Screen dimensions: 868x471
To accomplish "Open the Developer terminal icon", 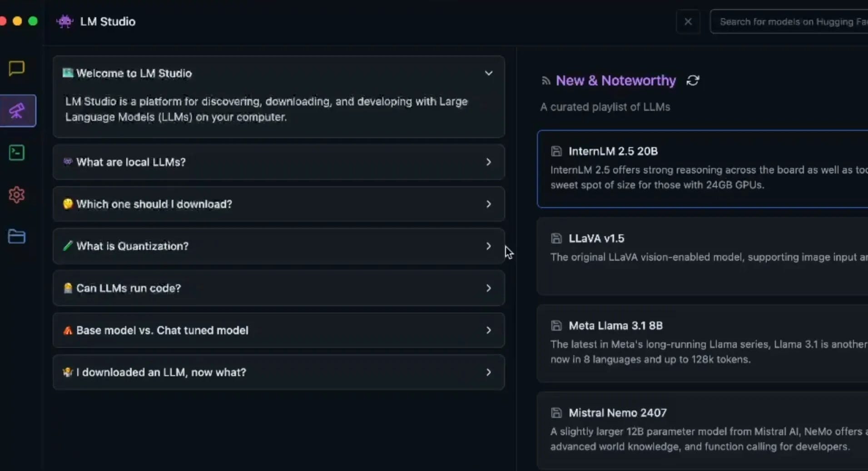I will [x=16, y=153].
